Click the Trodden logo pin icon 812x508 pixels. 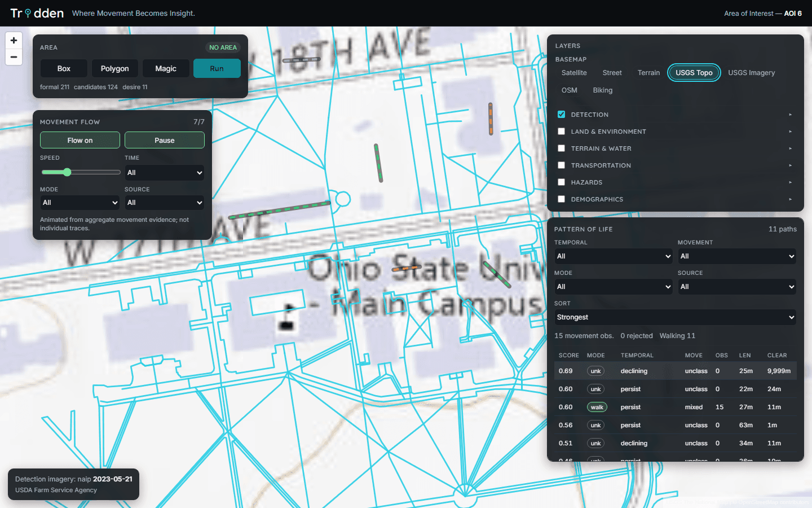click(28, 13)
